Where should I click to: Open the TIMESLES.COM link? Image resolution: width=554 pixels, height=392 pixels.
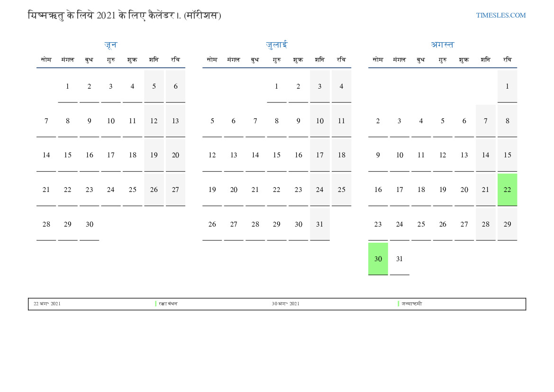500,16
